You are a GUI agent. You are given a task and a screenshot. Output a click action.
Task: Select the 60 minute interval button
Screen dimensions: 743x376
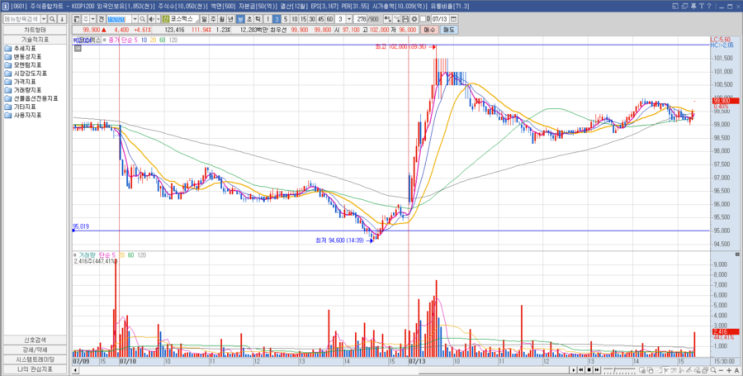coord(330,19)
